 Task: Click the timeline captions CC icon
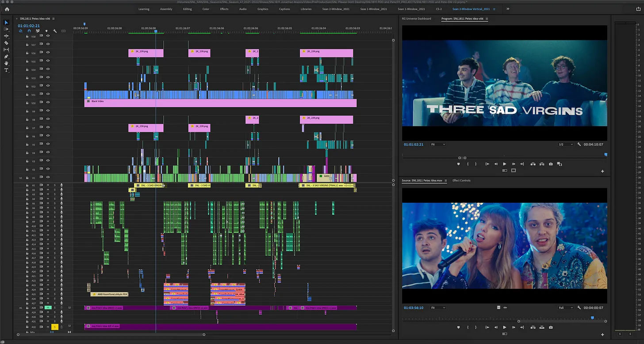pos(63,31)
